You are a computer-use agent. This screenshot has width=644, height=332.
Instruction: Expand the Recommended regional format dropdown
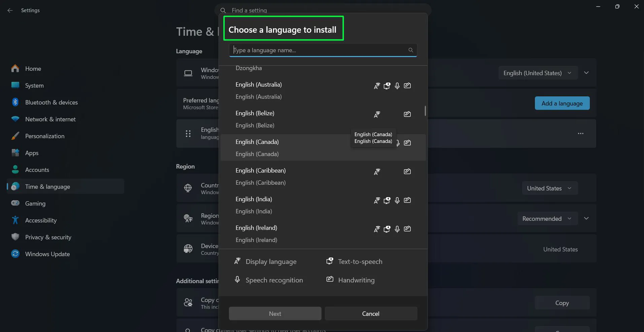pyautogui.click(x=547, y=218)
